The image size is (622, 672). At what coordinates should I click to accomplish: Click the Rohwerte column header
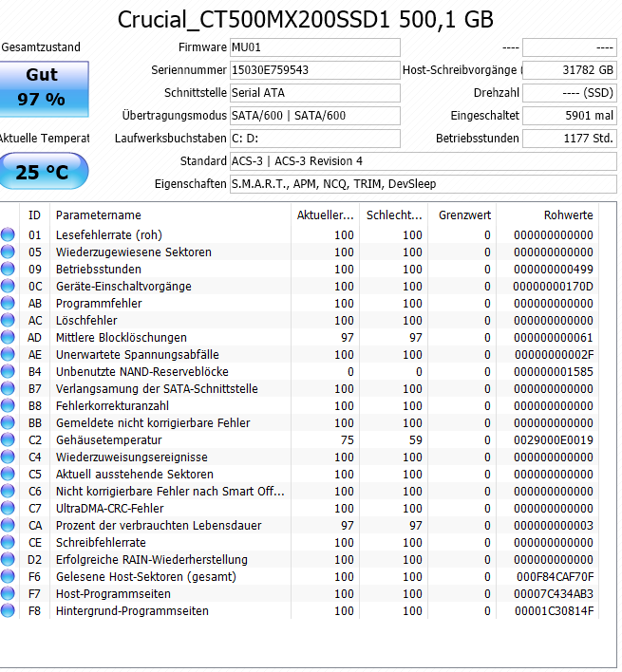click(x=547, y=215)
